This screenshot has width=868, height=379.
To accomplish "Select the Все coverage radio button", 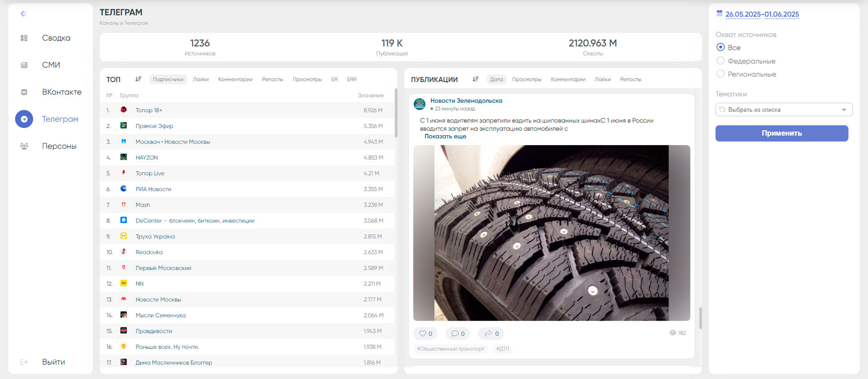I will point(721,47).
